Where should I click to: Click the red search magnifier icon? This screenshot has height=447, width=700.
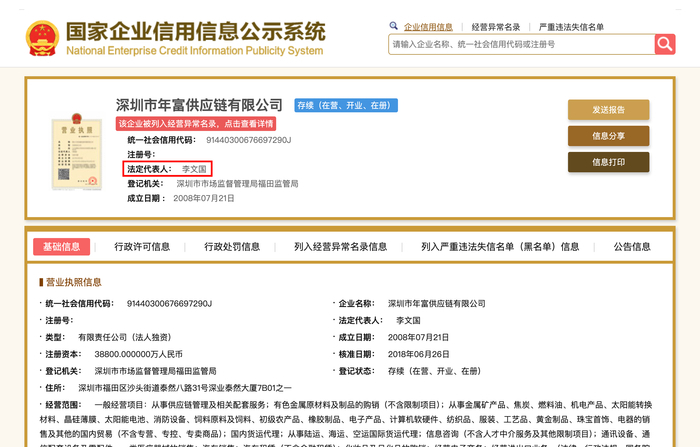point(665,44)
